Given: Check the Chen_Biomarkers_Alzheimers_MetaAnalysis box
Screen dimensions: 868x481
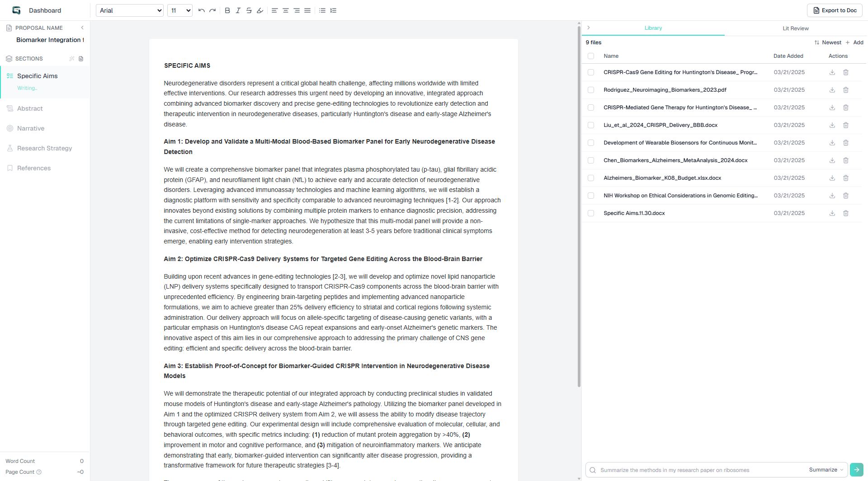Looking at the screenshot, I should pyautogui.click(x=591, y=160).
